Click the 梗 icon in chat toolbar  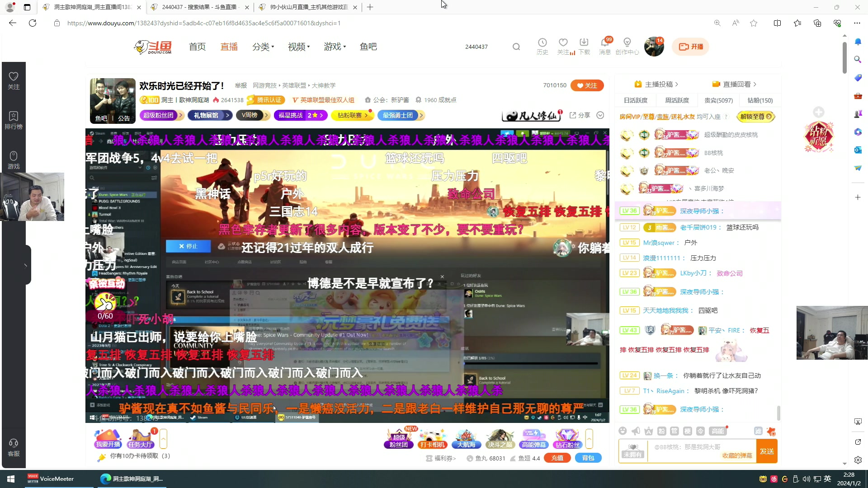click(x=688, y=431)
